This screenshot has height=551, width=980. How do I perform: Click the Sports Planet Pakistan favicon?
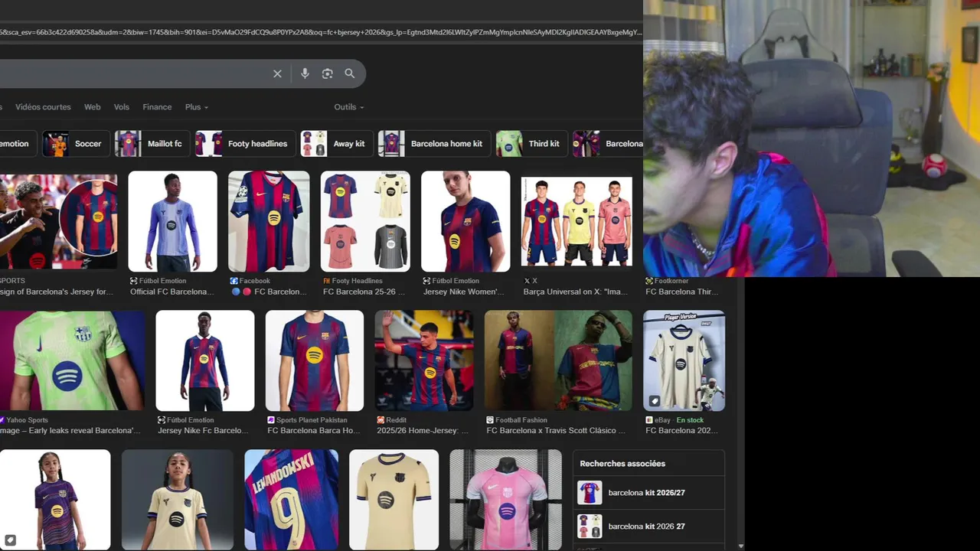point(271,420)
